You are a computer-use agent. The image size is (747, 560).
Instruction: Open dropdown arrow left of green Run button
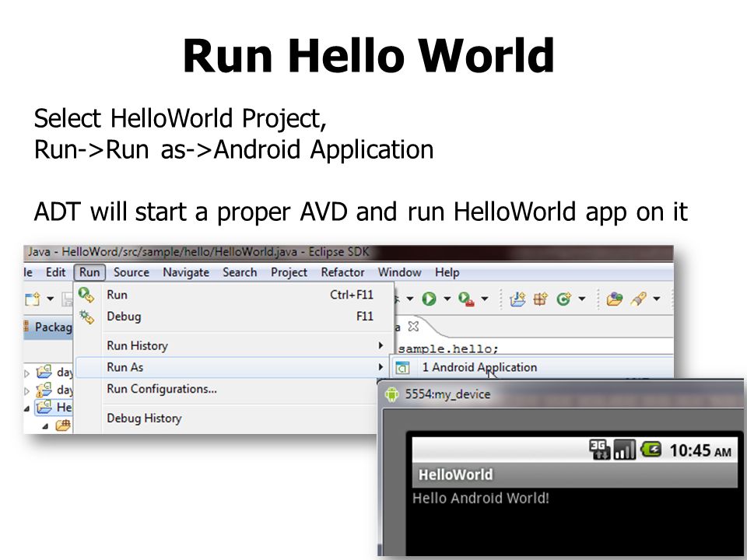(x=410, y=299)
